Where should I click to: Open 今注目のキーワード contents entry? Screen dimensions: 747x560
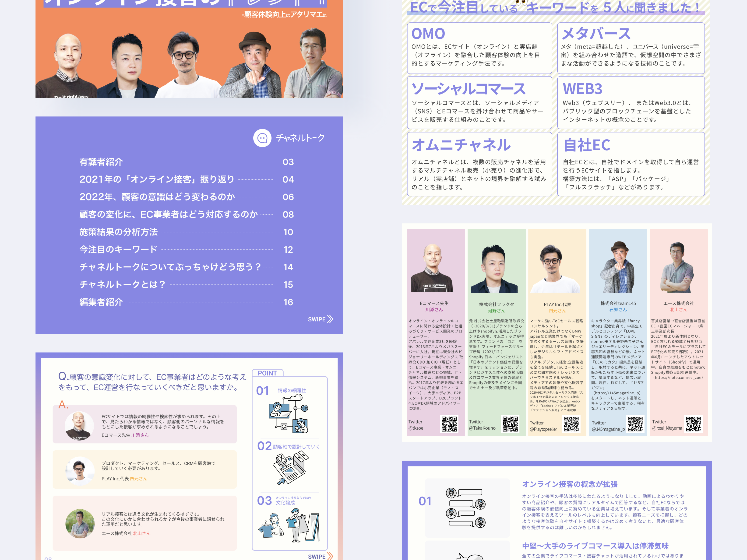point(118,249)
